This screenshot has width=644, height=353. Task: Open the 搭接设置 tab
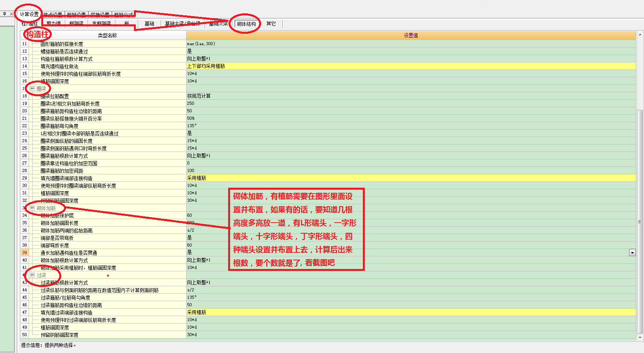100,15
